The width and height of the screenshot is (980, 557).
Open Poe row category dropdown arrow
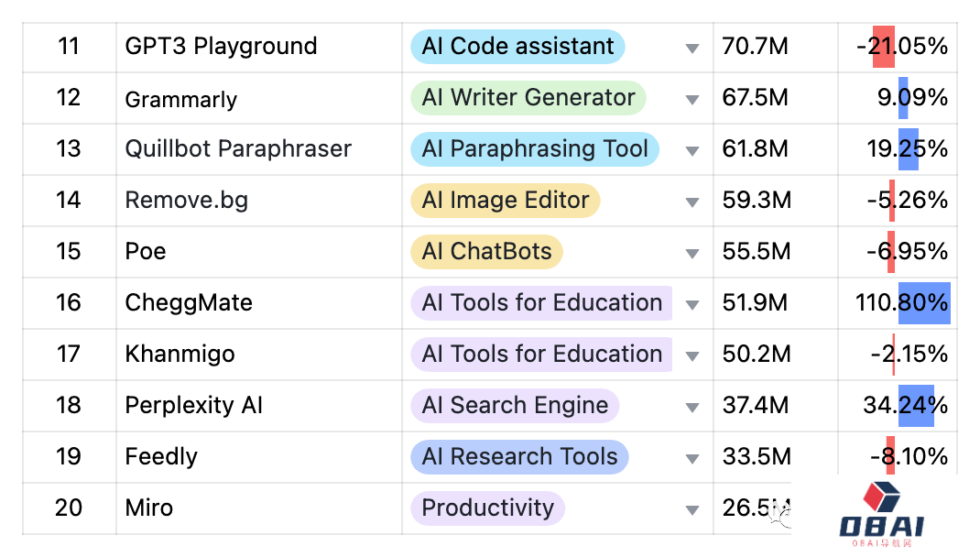pyautogui.click(x=692, y=254)
